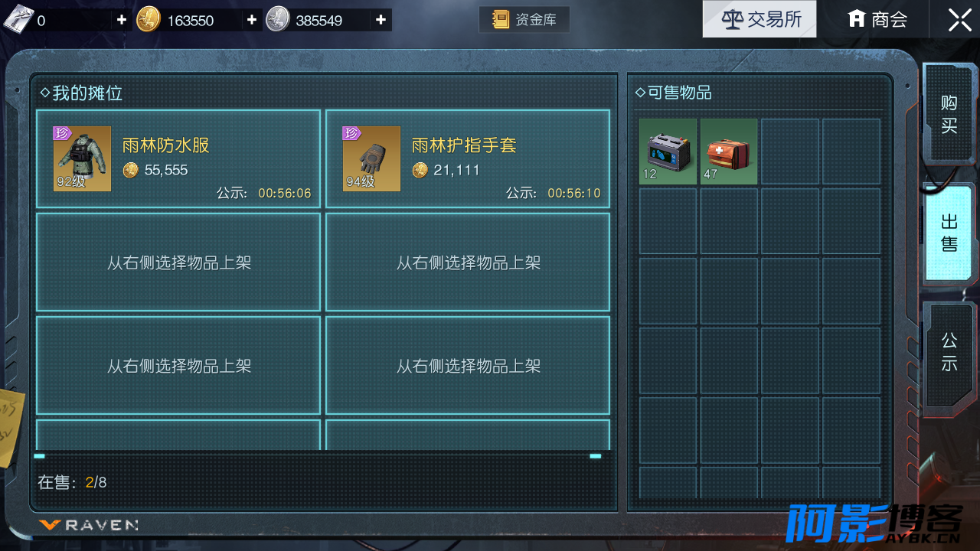Add more silver coins with plus button
This screenshot has height=551, width=980.
381,20
